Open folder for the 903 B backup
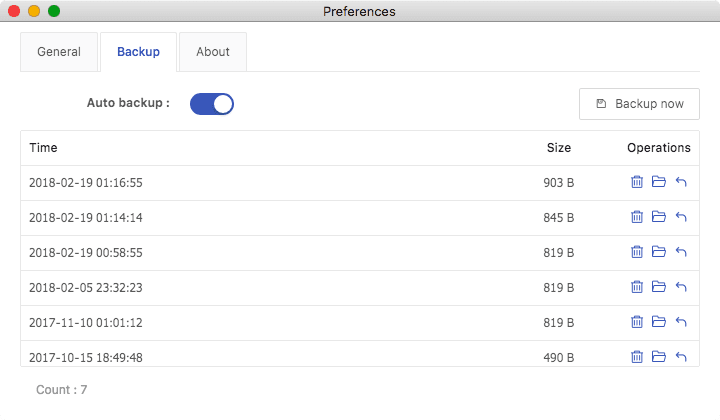Viewport: 720px width, 420px height. click(658, 182)
